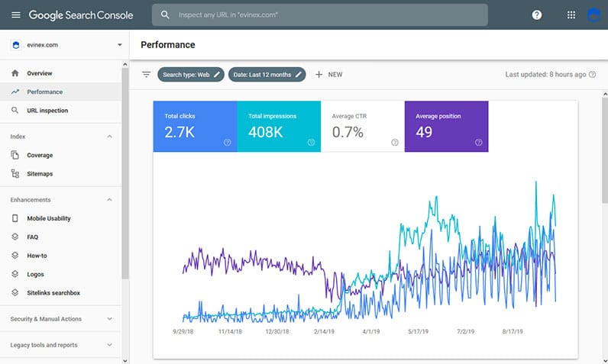Click the 2/14/19 chart date label
608x364 pixels.
pos(324,331)
